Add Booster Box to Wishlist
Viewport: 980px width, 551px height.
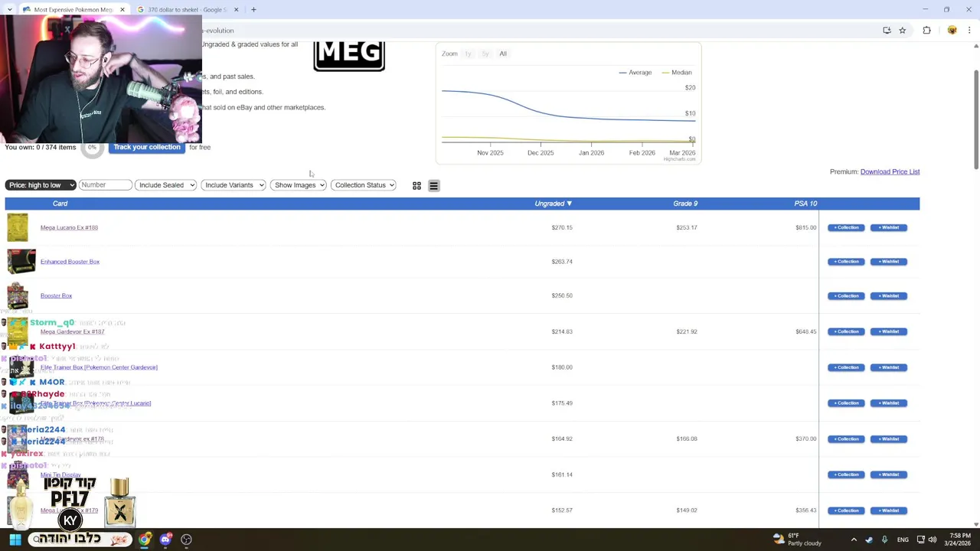pyautogui.click(x=889, y=296)
